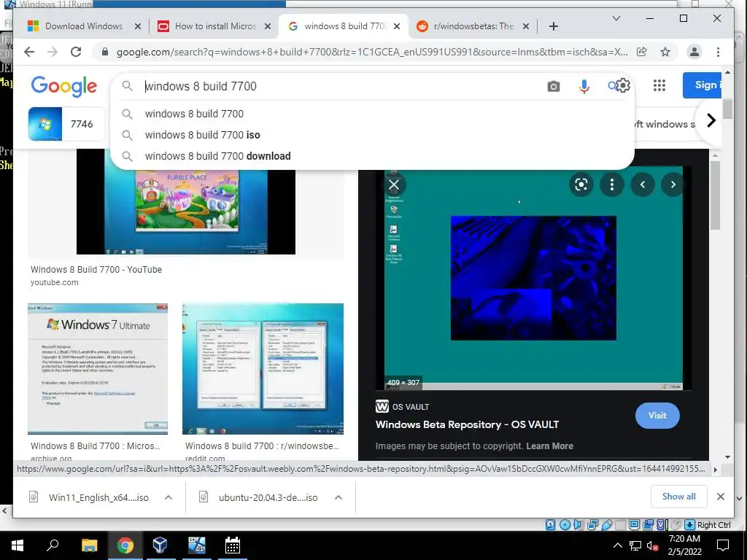747x560 pixels.
Task: Click the Sign in button
Action: (x=703, y=85)
